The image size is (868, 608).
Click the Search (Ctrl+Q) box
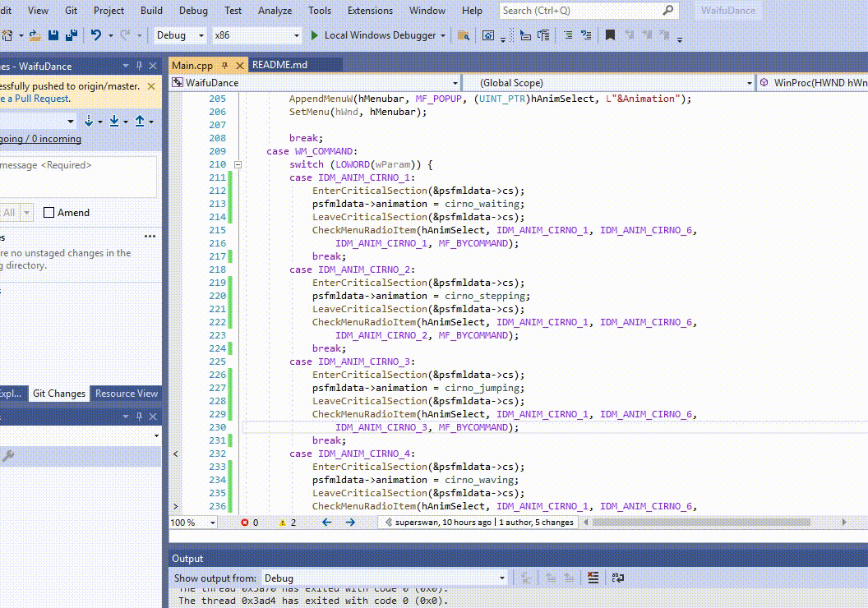pos(589,11)
